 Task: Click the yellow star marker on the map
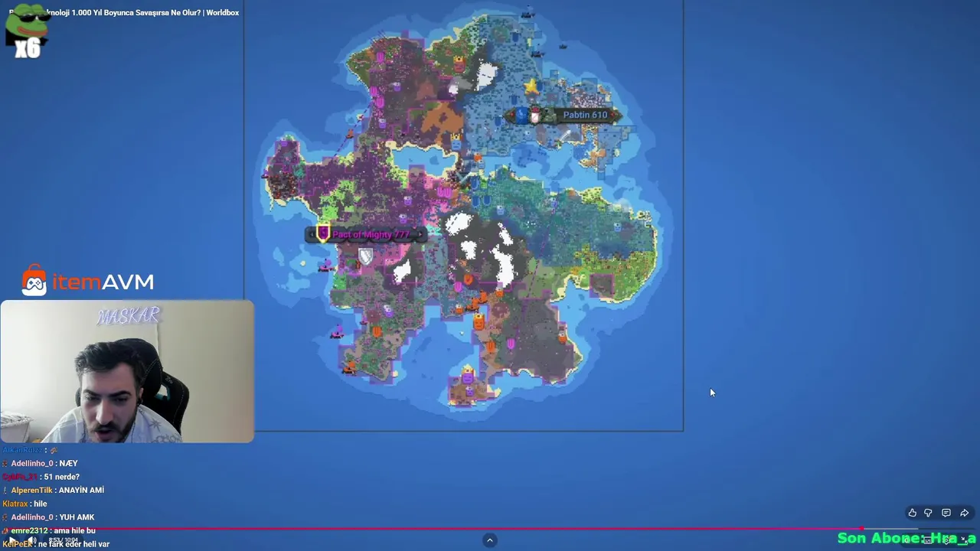[x=531, y=88]
